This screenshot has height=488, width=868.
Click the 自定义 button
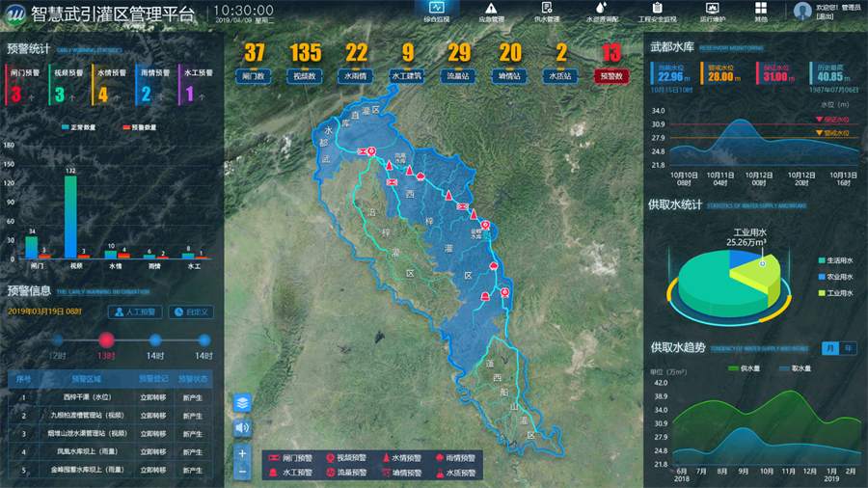191,312
